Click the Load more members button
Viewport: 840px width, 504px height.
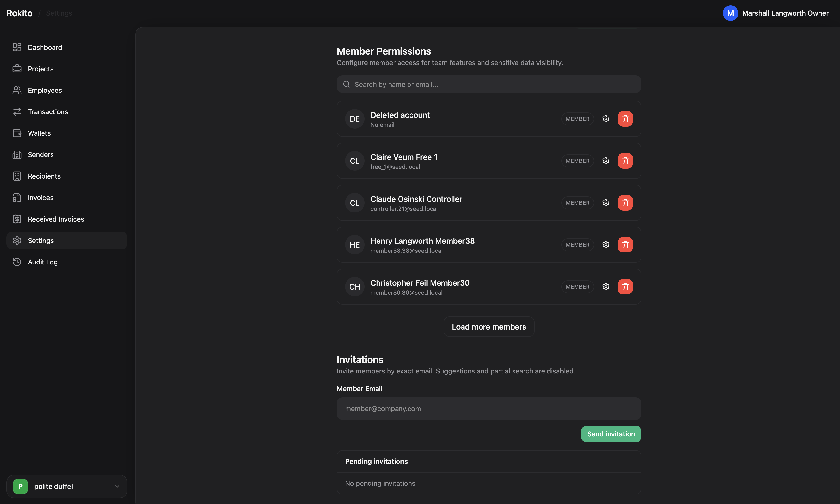click(x=489, y=326)
